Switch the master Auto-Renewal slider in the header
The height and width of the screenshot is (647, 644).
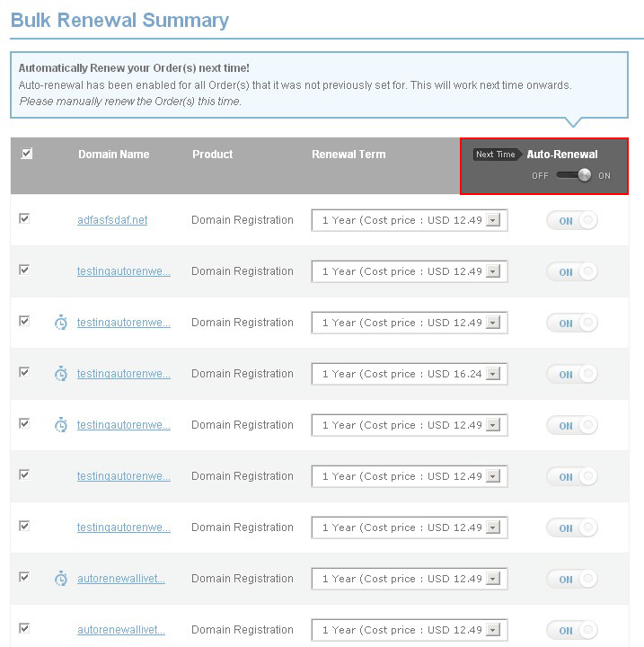pos(574,175)
